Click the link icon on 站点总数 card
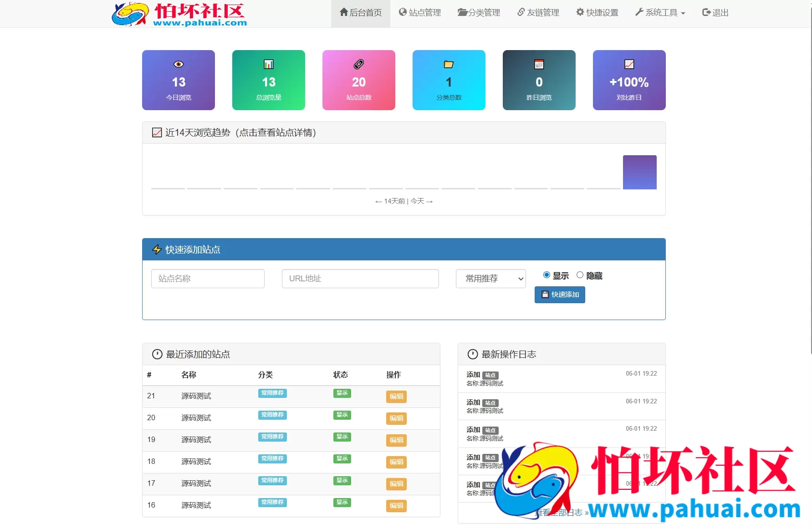Viewport: 812px width, 529px height. (359, 64)
